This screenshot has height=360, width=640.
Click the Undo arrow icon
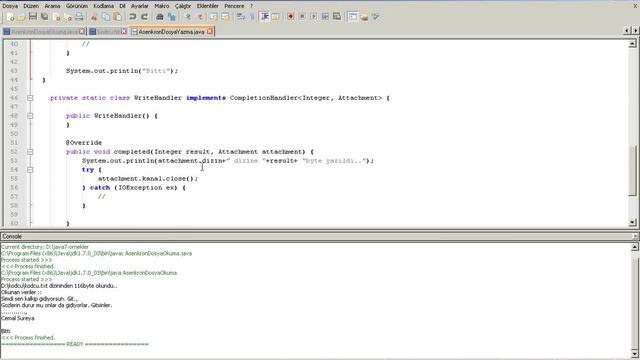pyautogui.click(x=132, y=17)
